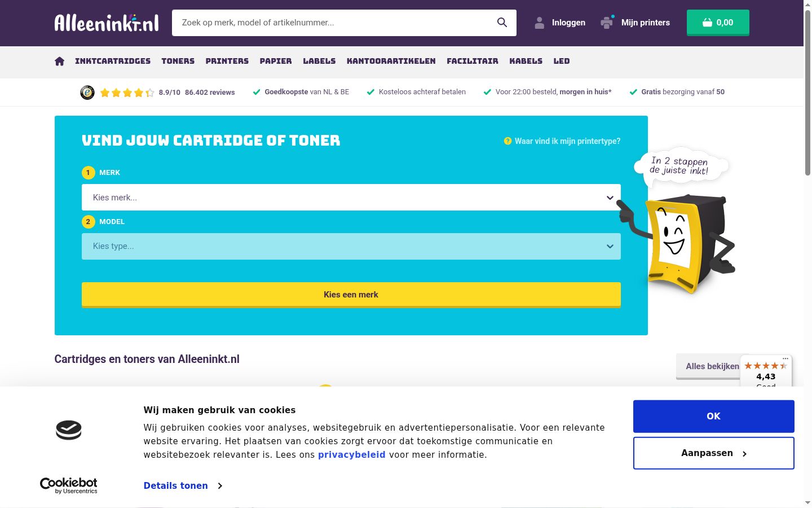
Task: Accept cookies with the OK button
Action: pos(714,416)
